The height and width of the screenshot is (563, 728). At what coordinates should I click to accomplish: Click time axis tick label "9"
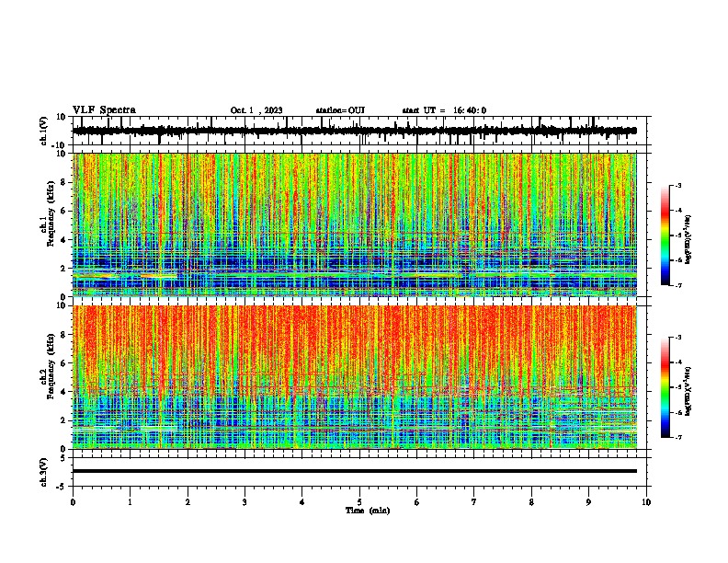(x=588, y=502)
